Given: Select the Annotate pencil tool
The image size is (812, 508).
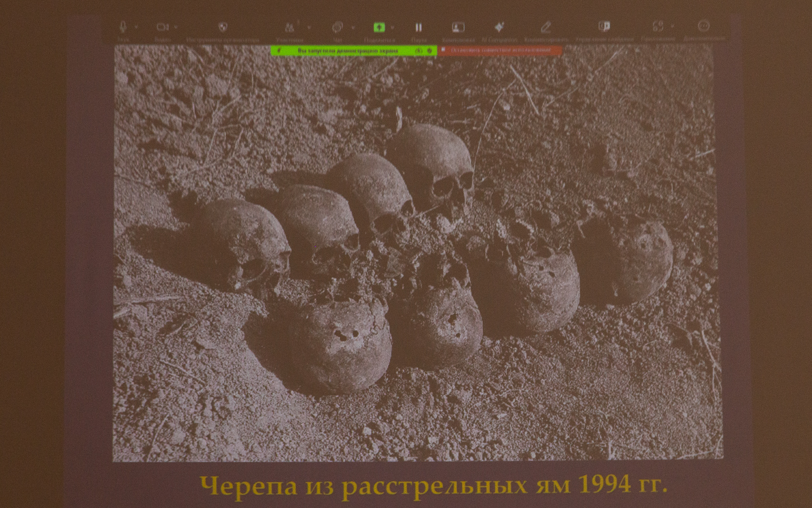Looking at the screenshot, I should pos(546,27).
